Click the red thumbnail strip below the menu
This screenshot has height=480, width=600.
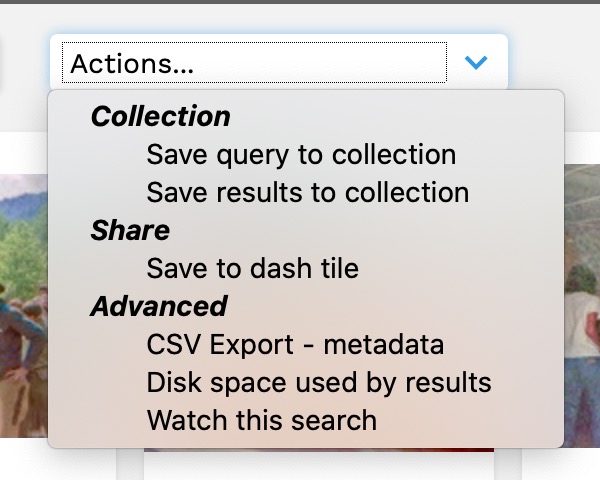(x=318, y=450)
